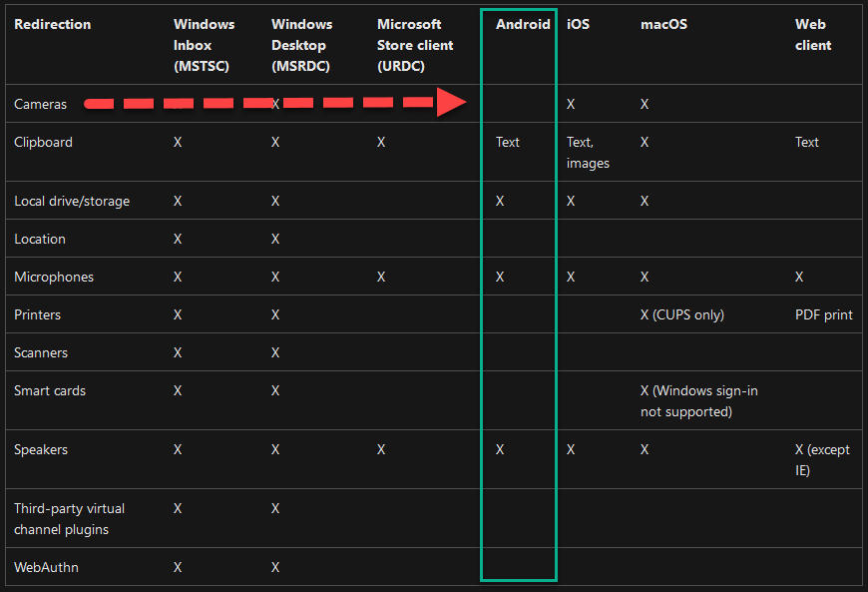The image size is (868, 592).
Task: Click Windows Desktop X in Local drive/storage row
Action: tap(275, 201)
